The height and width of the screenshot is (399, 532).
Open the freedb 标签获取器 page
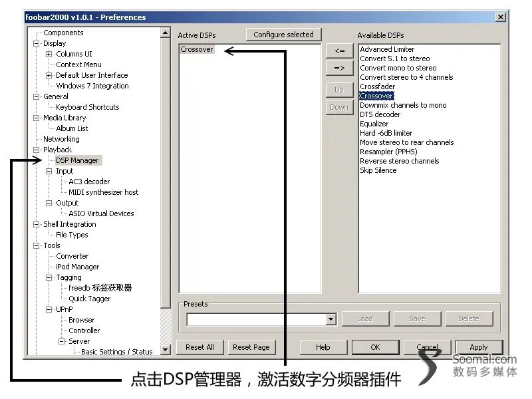[x=100, y=288]
